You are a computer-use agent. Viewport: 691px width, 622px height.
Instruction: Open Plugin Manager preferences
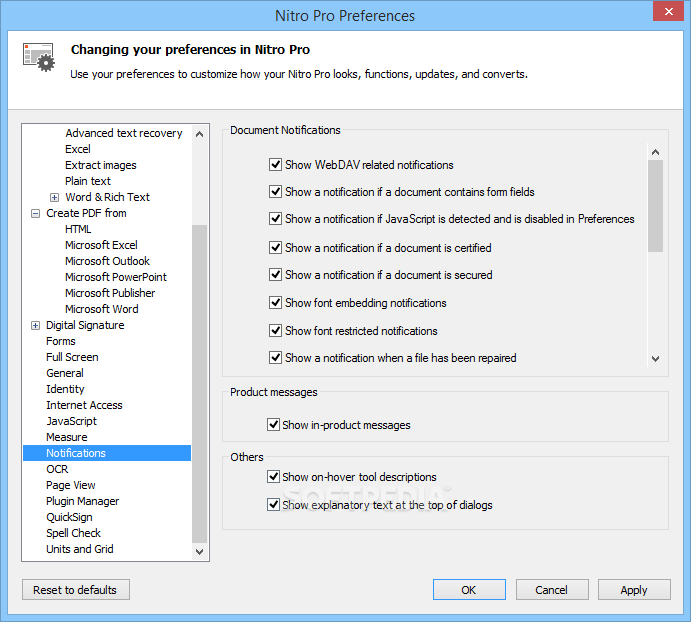82,501
